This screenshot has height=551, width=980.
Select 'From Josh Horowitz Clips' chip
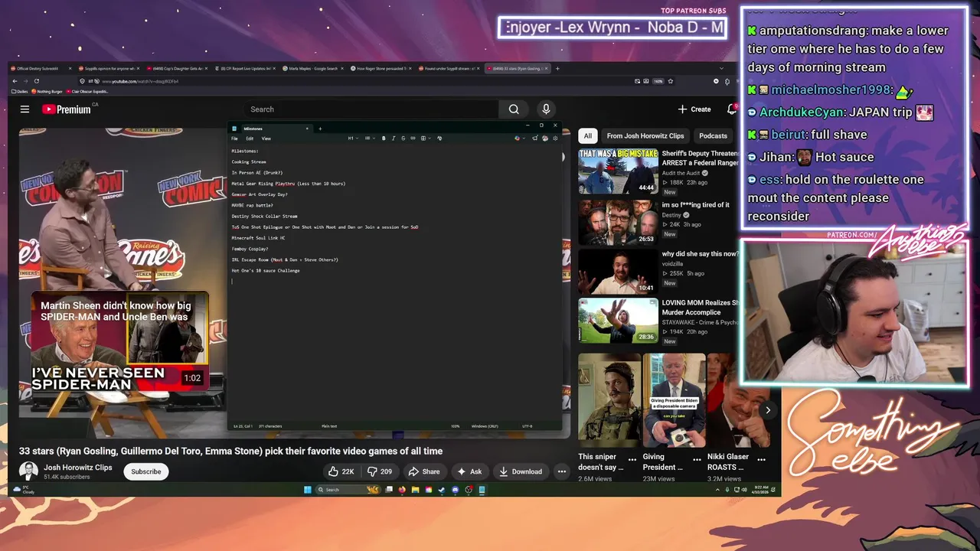pos(645,136)
